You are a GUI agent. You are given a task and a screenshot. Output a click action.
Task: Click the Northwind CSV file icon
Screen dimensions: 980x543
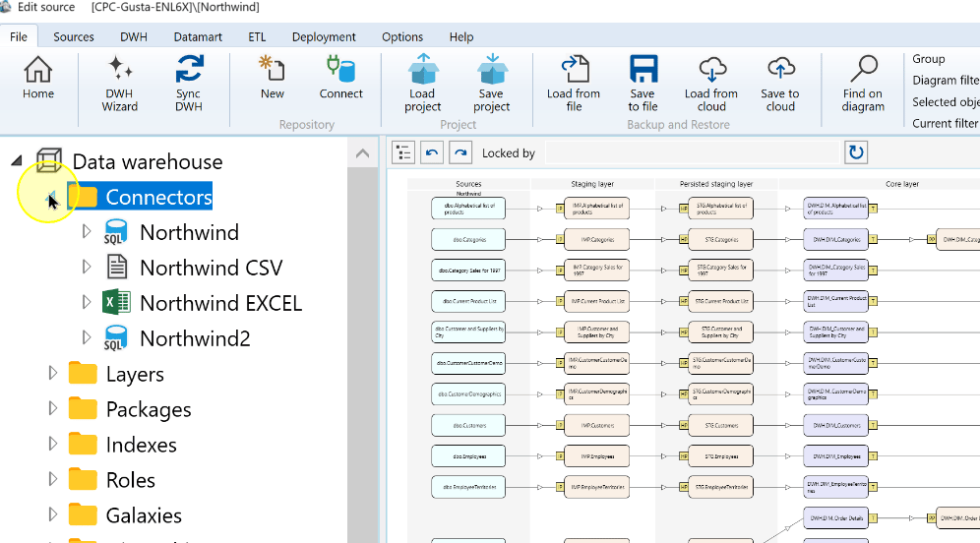(x=117, y=268)
